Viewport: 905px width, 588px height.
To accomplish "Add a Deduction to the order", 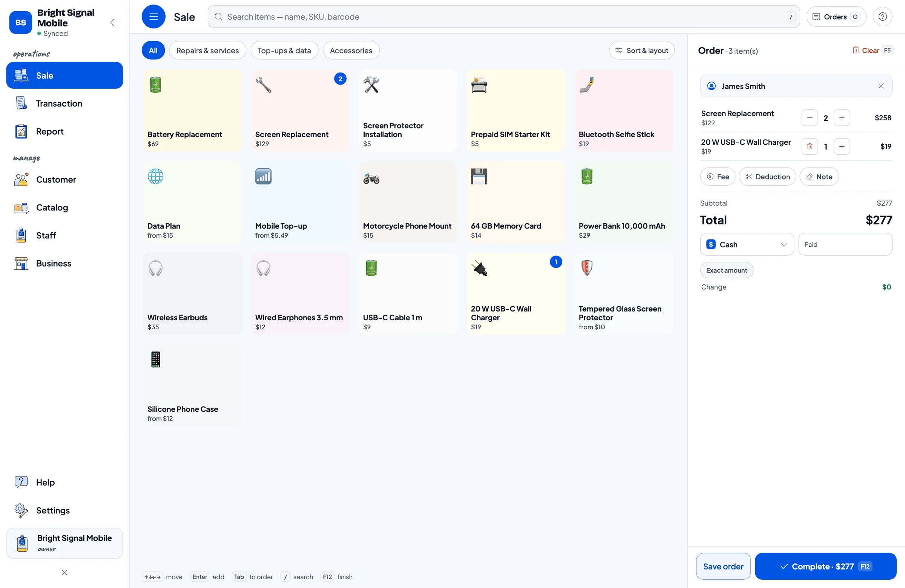I will pos(767,177).
